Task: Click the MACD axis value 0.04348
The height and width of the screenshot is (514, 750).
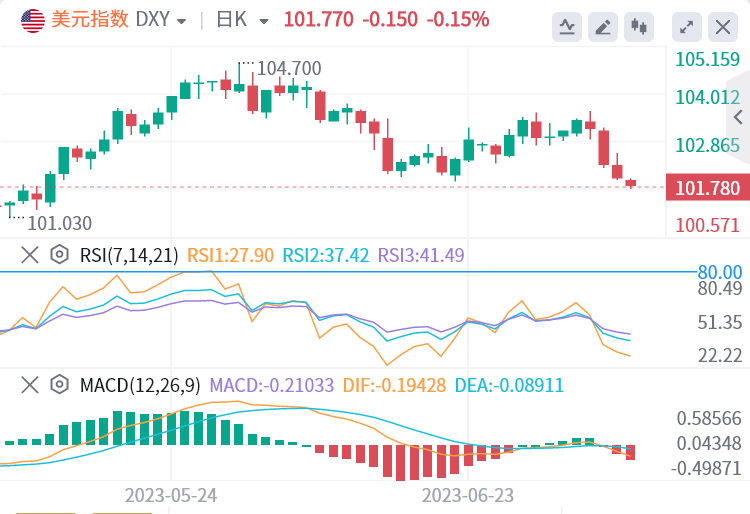Action: tap(709, 443)
